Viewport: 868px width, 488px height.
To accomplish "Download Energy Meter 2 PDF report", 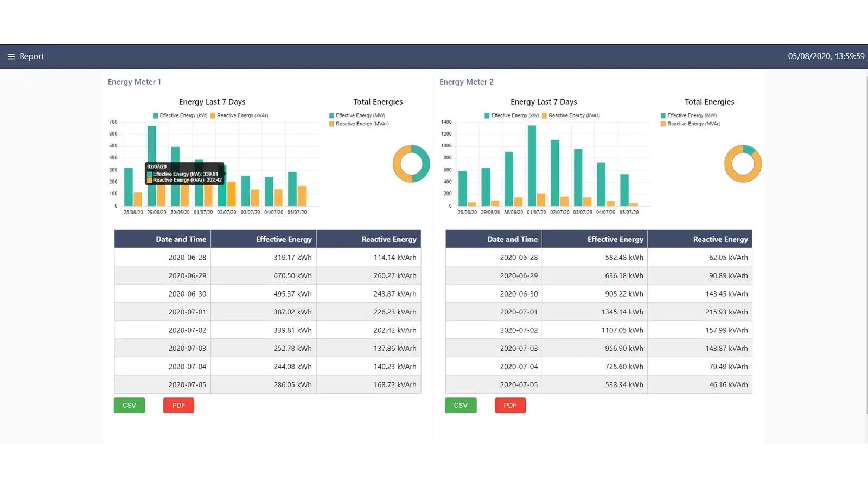I will click(510, 406).
